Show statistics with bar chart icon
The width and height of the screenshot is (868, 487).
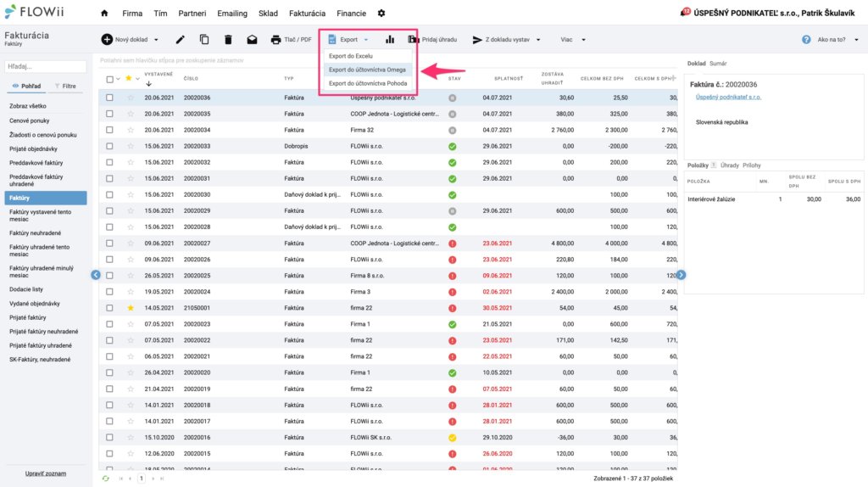[x=390, y=39]
